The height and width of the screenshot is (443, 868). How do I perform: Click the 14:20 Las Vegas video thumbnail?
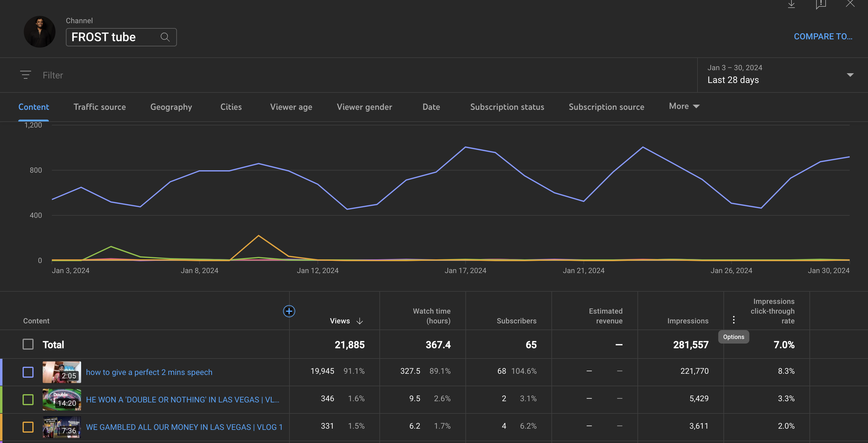pyautogui.click(x=62, y=399)
